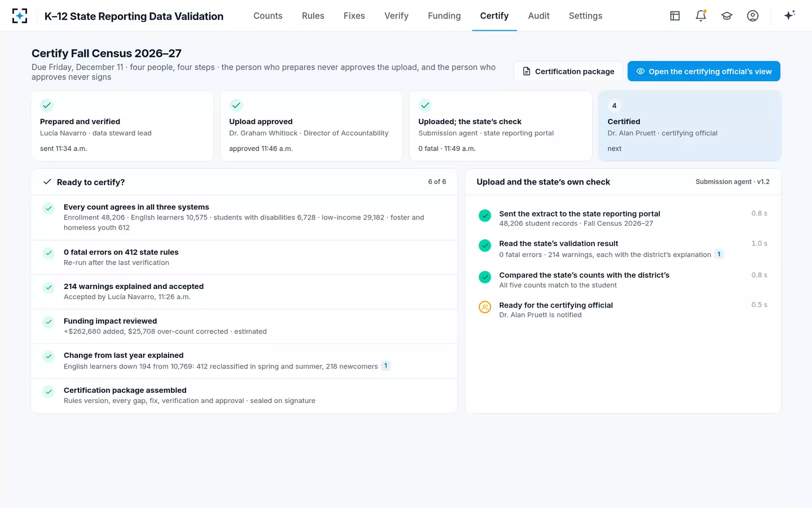Open the Settings tab

[x=585, y=16]
